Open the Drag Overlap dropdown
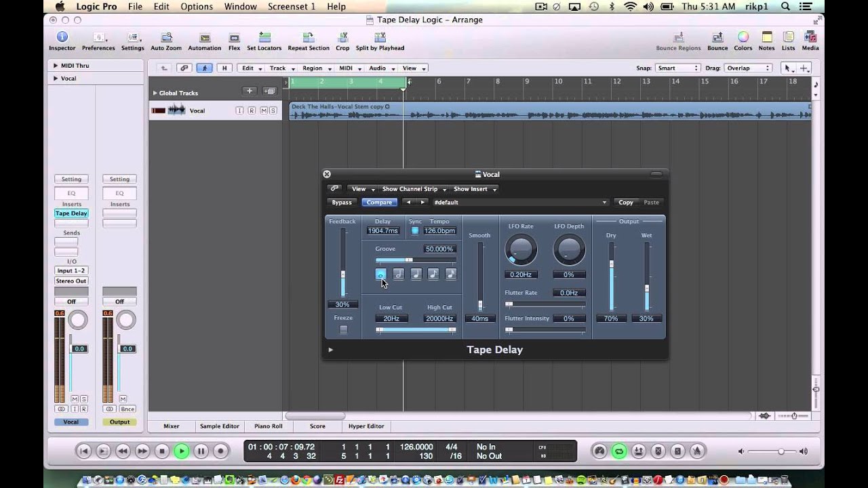This screenshot has height=488, width=868. 748,68
